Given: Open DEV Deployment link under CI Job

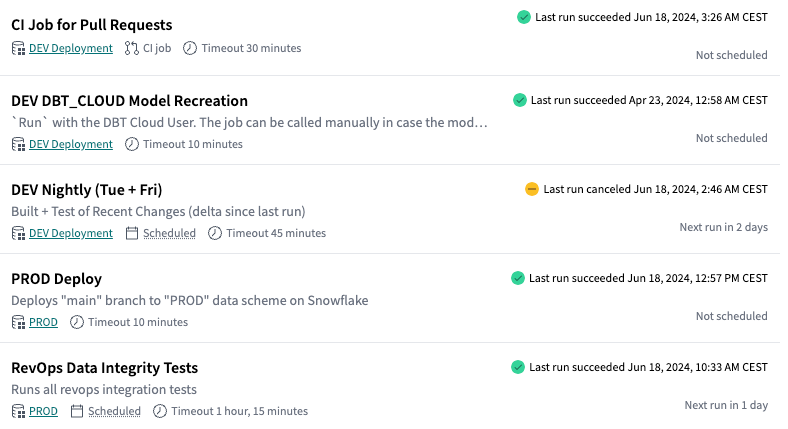Looking at the screenshot, I should tap(71, 48).
